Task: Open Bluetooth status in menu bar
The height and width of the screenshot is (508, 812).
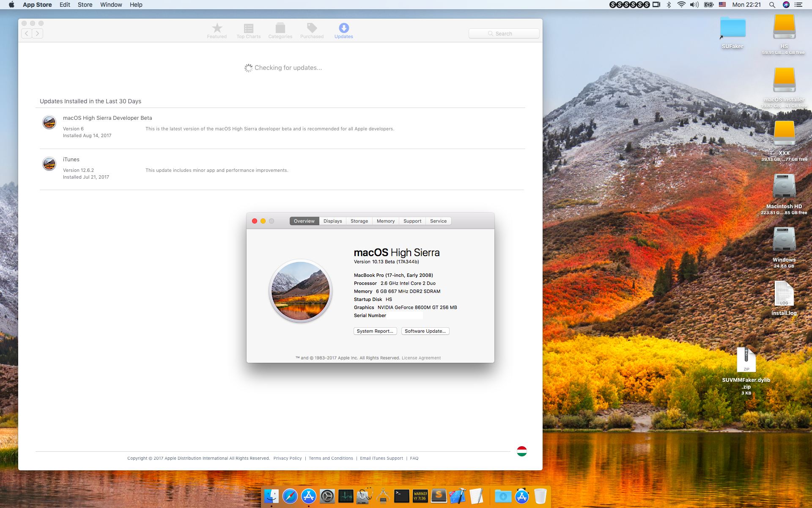Action: click(669, 5)
